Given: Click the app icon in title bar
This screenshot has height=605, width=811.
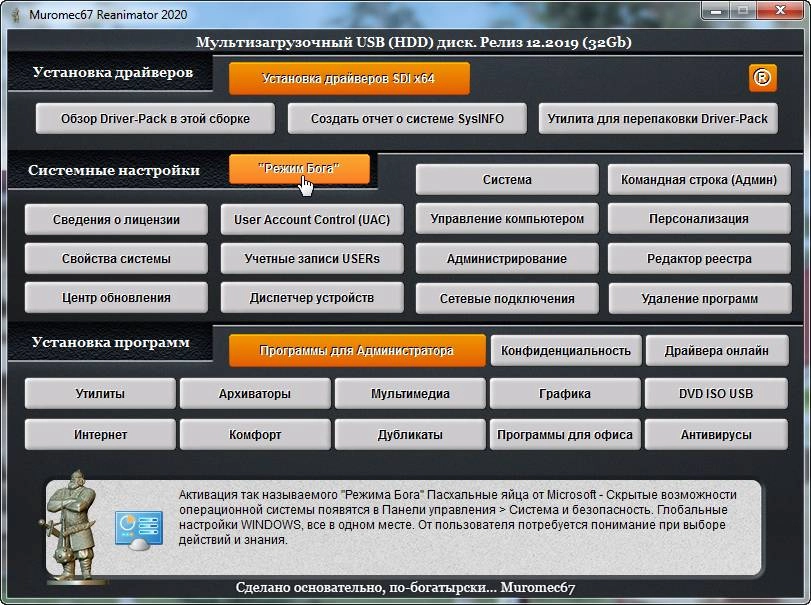Looking at the screenshot, I should (x=16, y=12).
